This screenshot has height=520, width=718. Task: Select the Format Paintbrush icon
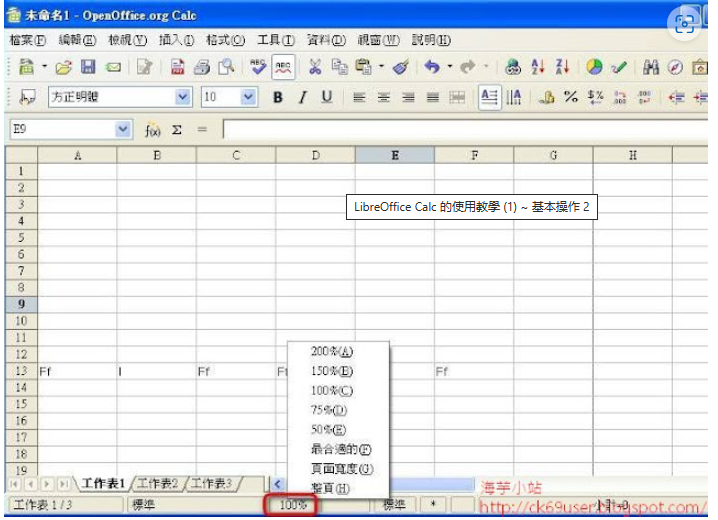click(401, 67)
